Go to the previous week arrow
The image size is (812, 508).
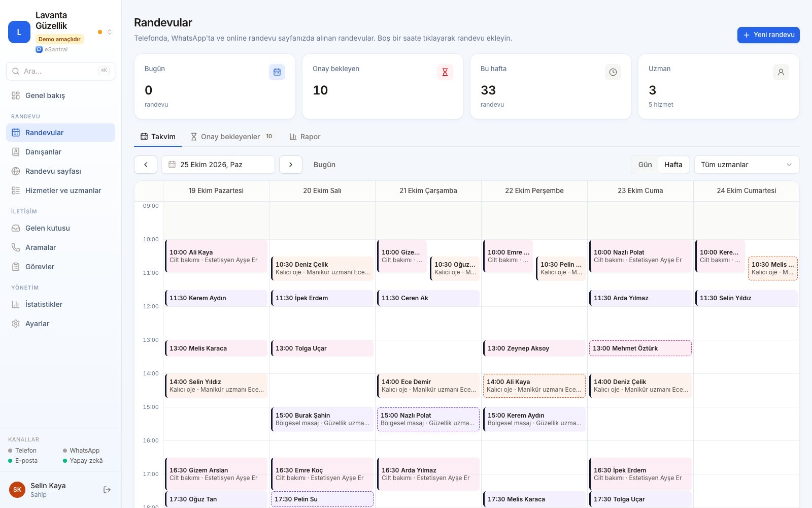click(x=146, y=165)
